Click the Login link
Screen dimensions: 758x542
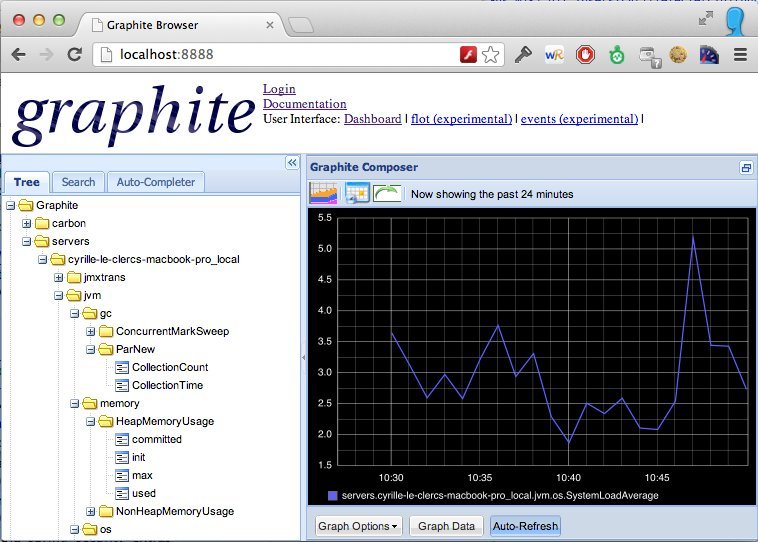pyautogui.click(x=279, y=89)
